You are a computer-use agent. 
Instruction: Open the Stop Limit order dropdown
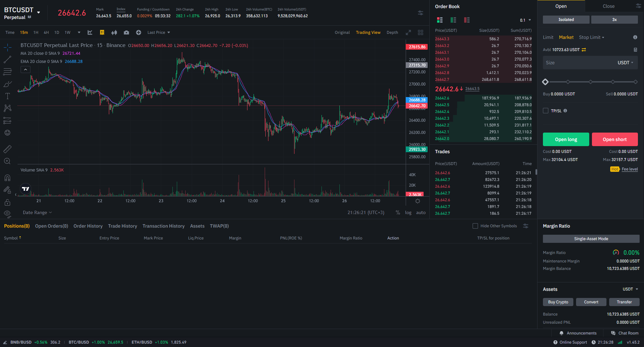pyautogui.click(x=592, y=37)
